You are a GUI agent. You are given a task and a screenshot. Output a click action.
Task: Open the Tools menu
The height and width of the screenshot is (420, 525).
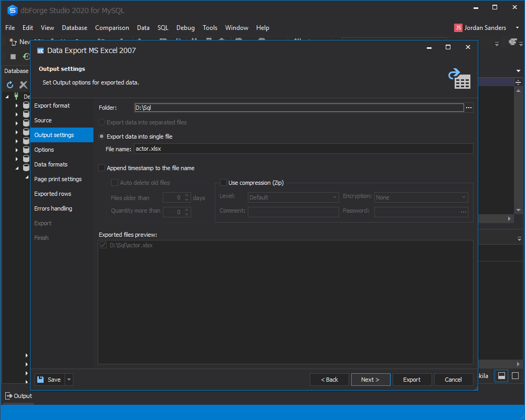[210, 28]
